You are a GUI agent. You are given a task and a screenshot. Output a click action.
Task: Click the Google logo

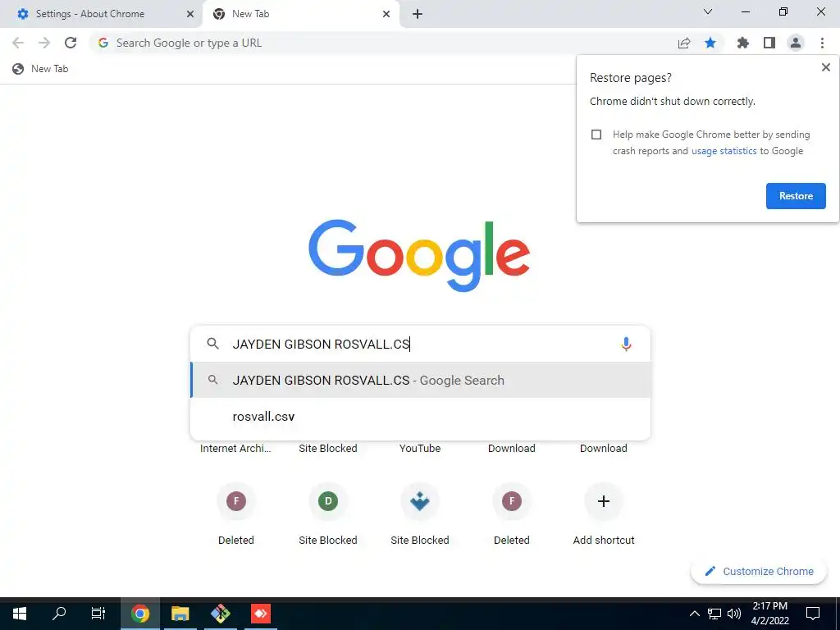(419, 256)
